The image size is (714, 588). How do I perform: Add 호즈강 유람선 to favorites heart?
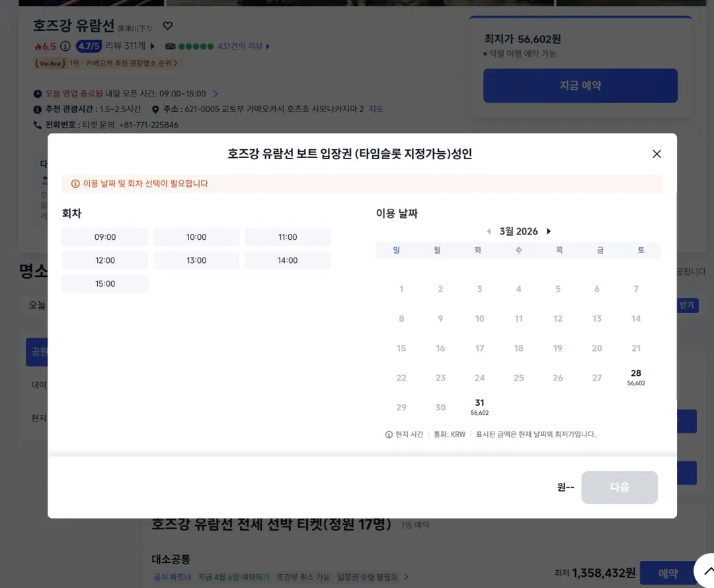(167, 26)
